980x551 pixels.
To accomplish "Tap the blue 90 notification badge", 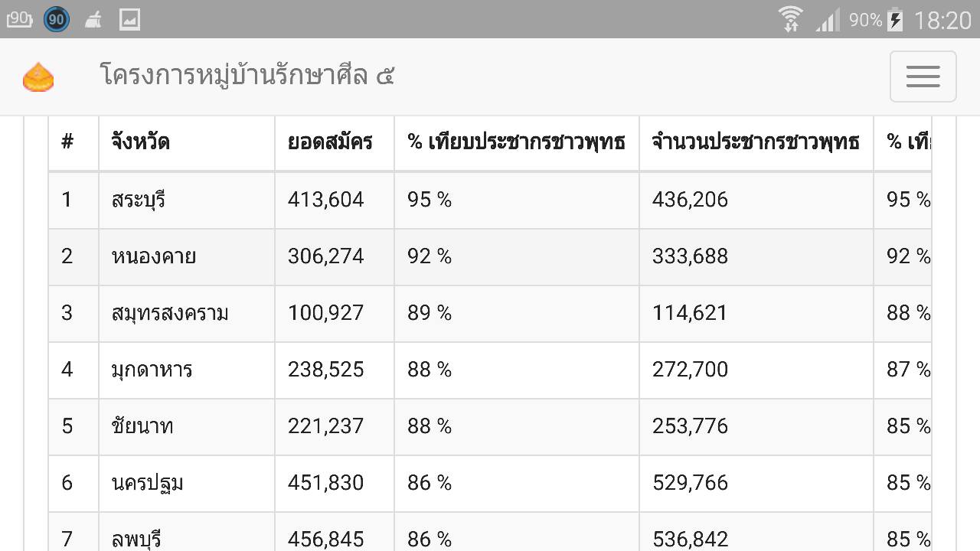I will (56, 19).
